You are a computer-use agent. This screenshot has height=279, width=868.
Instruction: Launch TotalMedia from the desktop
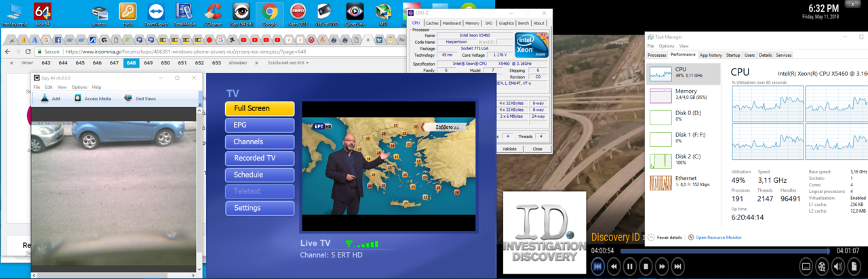(184, 14)
